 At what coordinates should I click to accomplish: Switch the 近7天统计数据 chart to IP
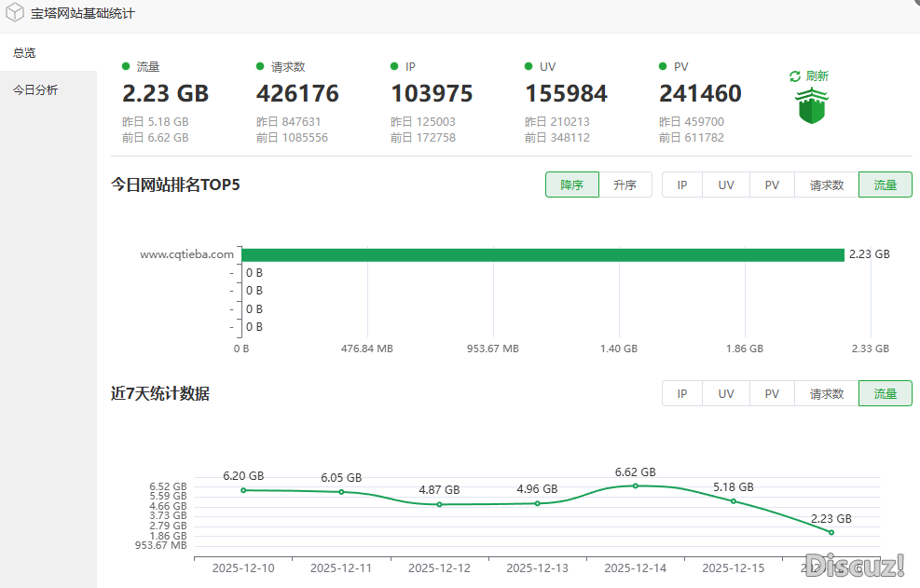tap(682, 393)
